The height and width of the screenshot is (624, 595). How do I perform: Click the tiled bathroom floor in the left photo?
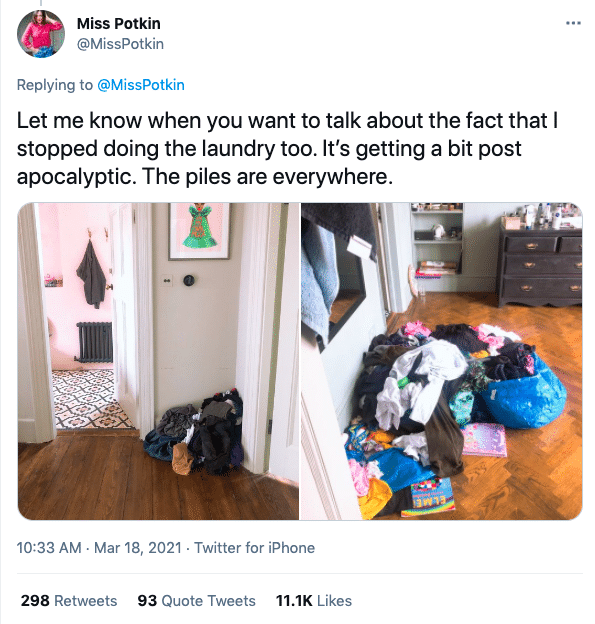[x=90, y=399]
